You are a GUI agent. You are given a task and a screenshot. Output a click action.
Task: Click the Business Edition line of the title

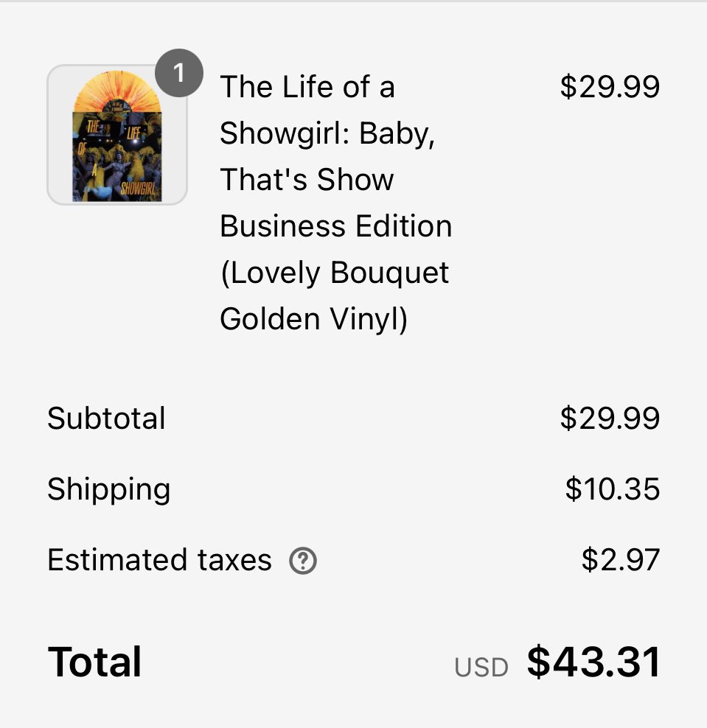(x=336, y=226)
